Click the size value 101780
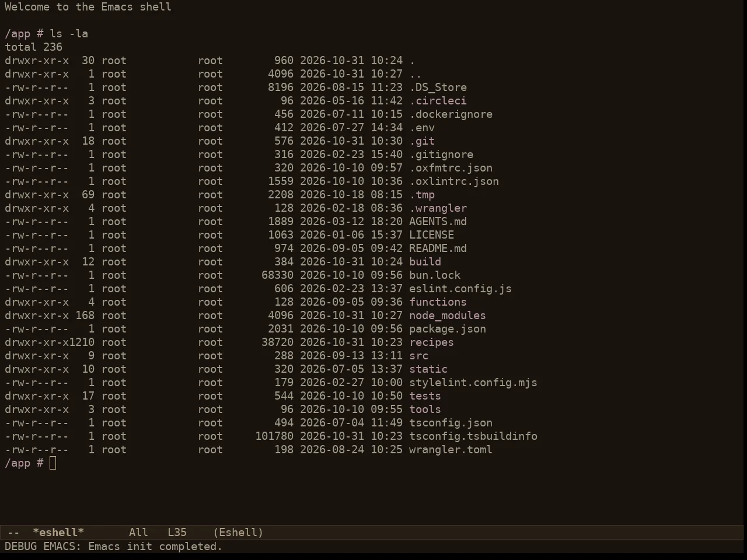This screenshot has height=560, width=747. click(x=274, y=436)
